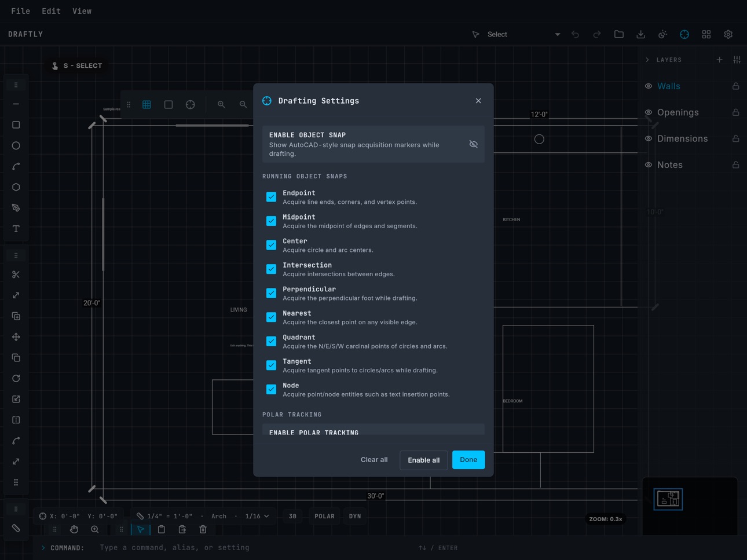The height and width of the screenshot is (560, 747).
Task: Pick the Rotate tool
Action: [16, 379]
